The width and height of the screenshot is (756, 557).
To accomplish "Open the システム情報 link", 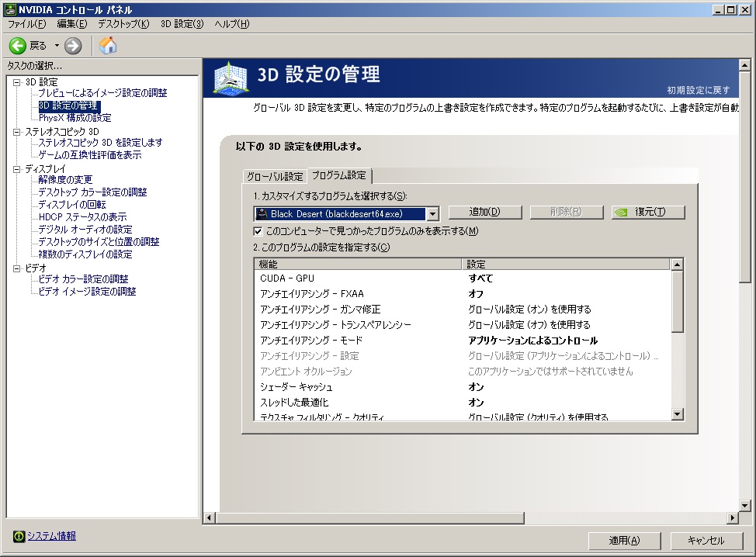I will 51,536.
